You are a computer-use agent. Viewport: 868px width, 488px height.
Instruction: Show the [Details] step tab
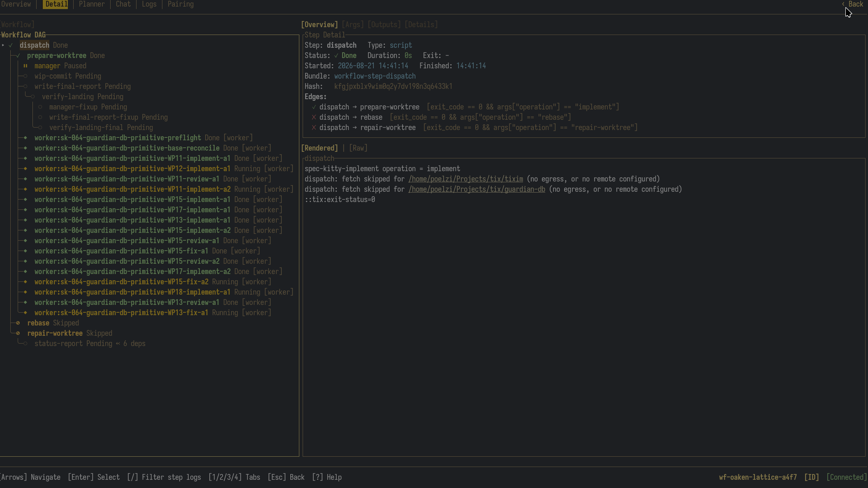[x=421, y=25]
